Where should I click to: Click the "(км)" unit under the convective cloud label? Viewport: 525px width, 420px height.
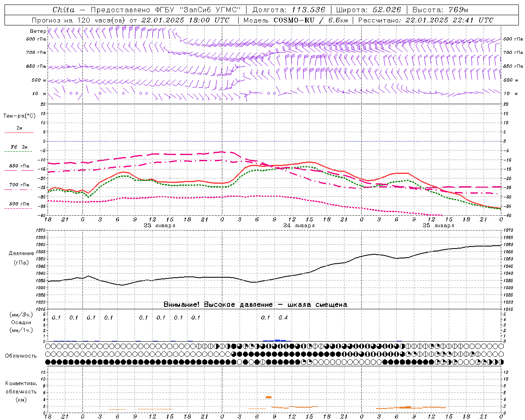pos(21,399)
